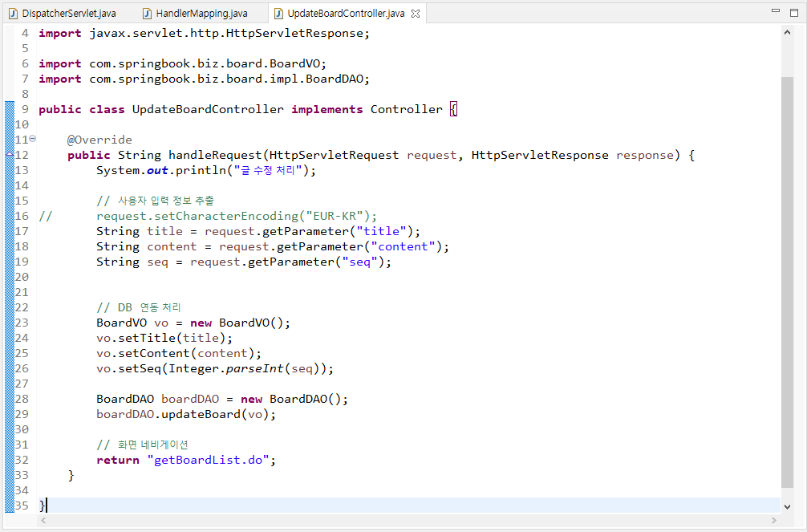Click the '// 사용자 입력 정보 추출' comment
The height and width of the screenshot is (532, 807).
(x=155, y=201)
